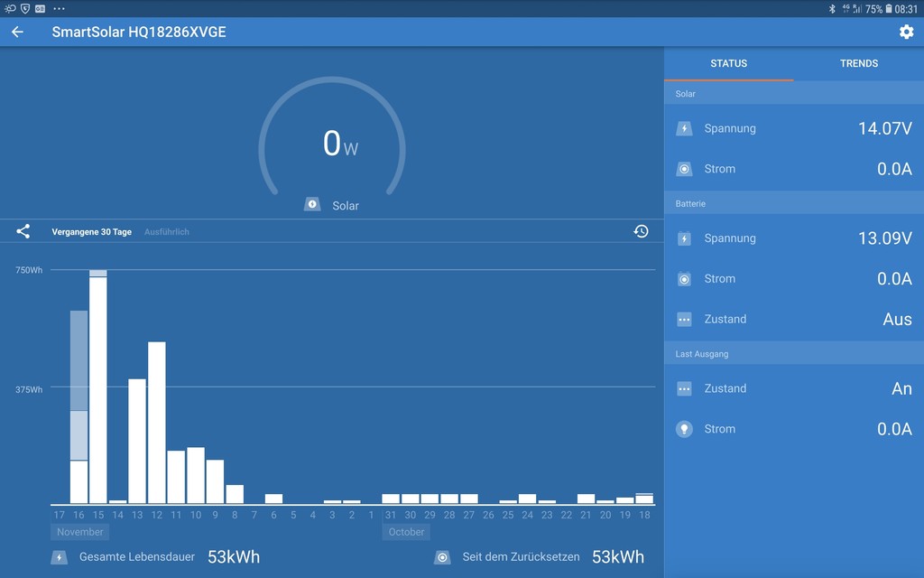Select the bar for October 18
This screenshot has width=924, height=578.
(x=644, y=499)
